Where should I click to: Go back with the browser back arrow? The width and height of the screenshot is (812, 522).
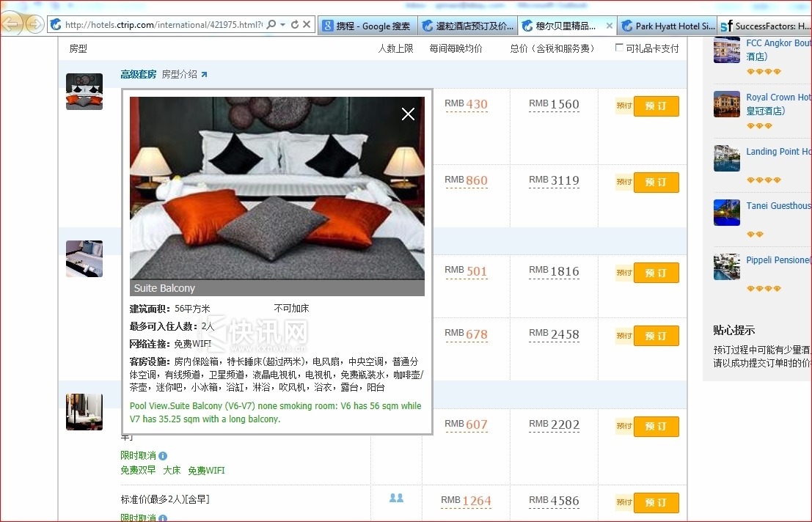12,23
